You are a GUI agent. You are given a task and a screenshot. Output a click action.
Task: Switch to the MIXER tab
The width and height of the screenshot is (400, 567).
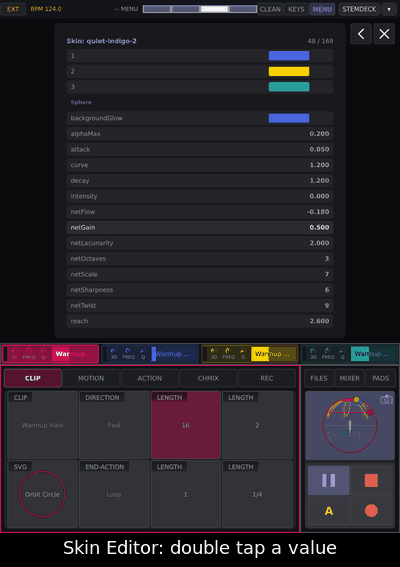pos(350,378)
